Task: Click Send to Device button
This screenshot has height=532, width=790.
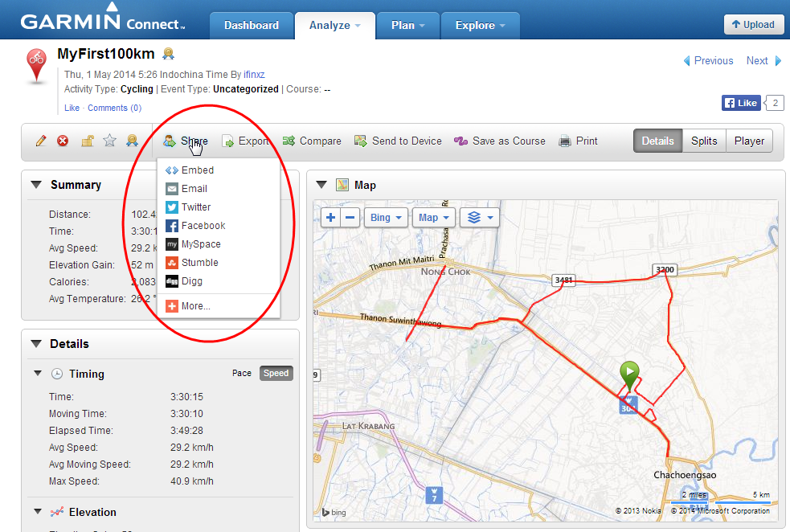Action: (x=398, y=141)
